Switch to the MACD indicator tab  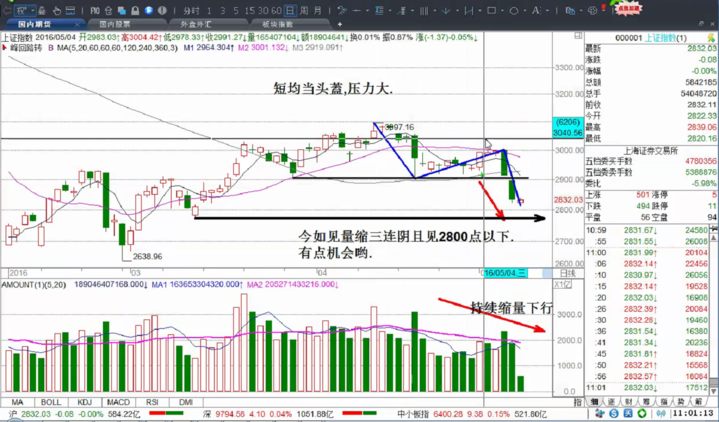[x=118, y=402]
